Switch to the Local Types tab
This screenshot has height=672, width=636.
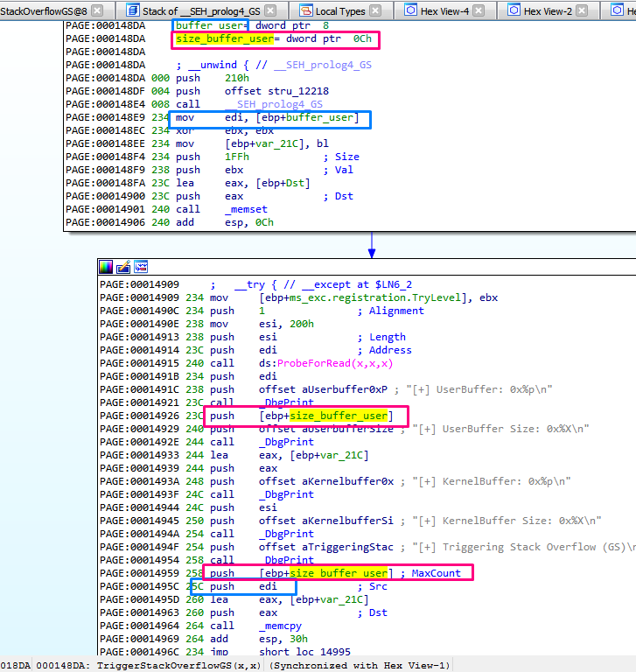[x=340, y=10]
